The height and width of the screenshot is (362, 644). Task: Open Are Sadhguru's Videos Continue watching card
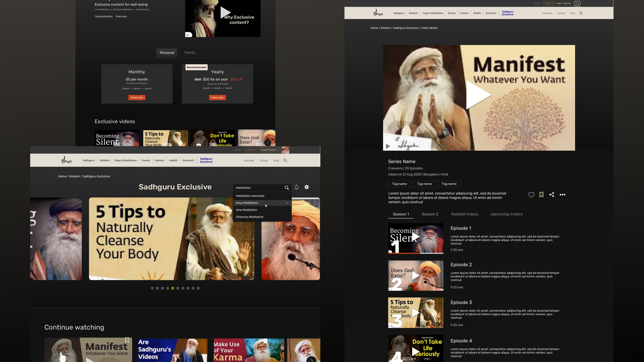pos(172,350)
